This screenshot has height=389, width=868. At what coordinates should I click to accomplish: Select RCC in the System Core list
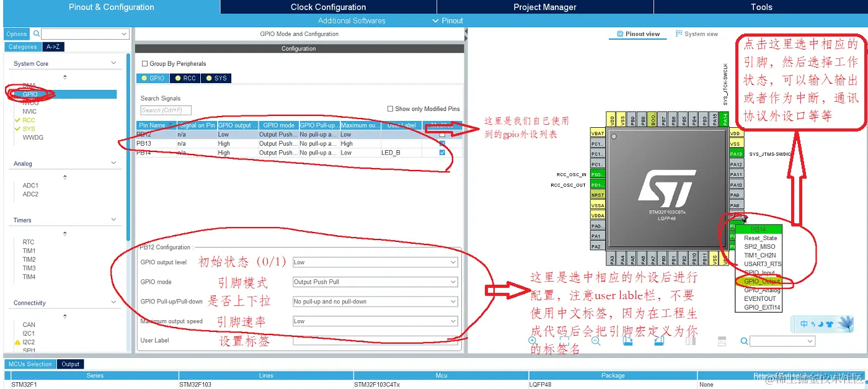[x=29, y=120]
